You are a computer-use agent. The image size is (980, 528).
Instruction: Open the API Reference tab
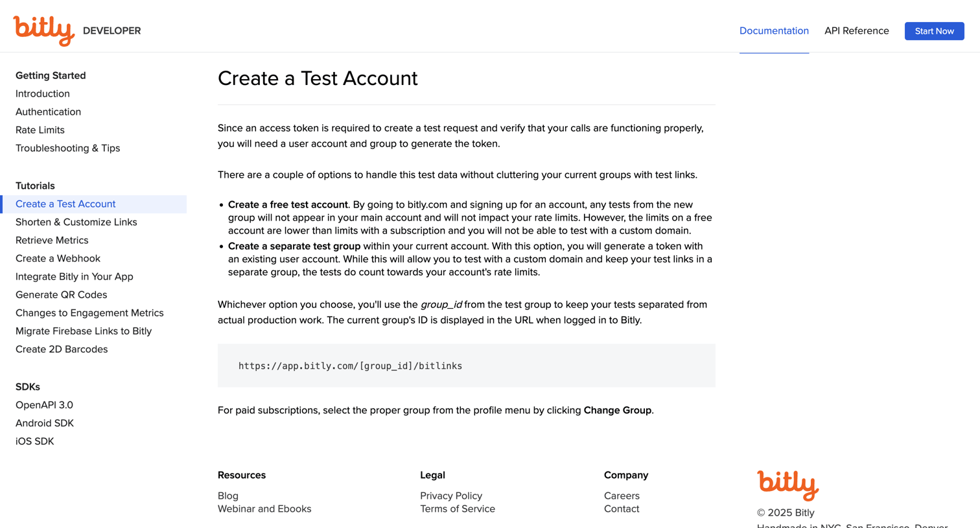(x=856, y=30)
